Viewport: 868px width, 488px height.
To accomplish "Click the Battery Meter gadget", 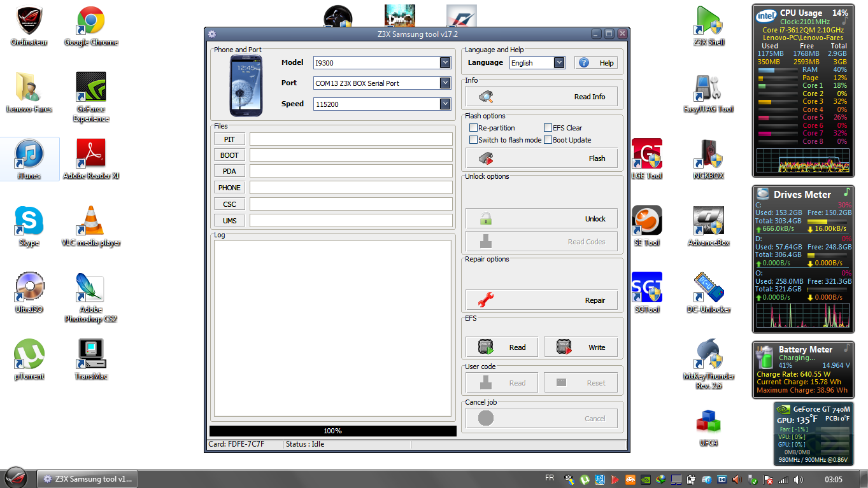I will coord(802,371).
